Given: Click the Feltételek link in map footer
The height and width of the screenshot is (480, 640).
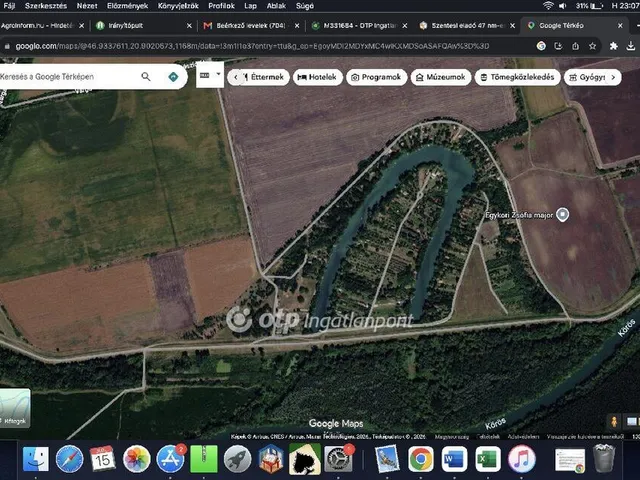Looking at the screenshot, I should (488, 436).
